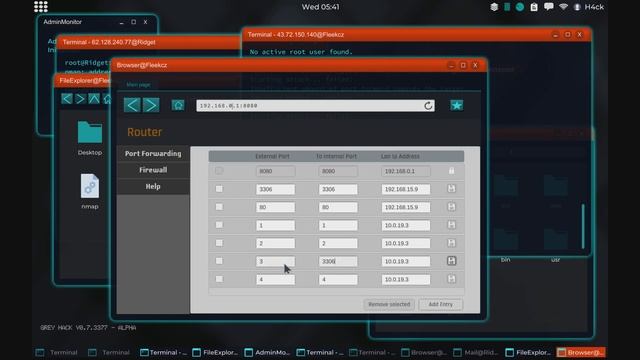Open the H4ck user menu
640x360 pixels.
click(589, 7)
